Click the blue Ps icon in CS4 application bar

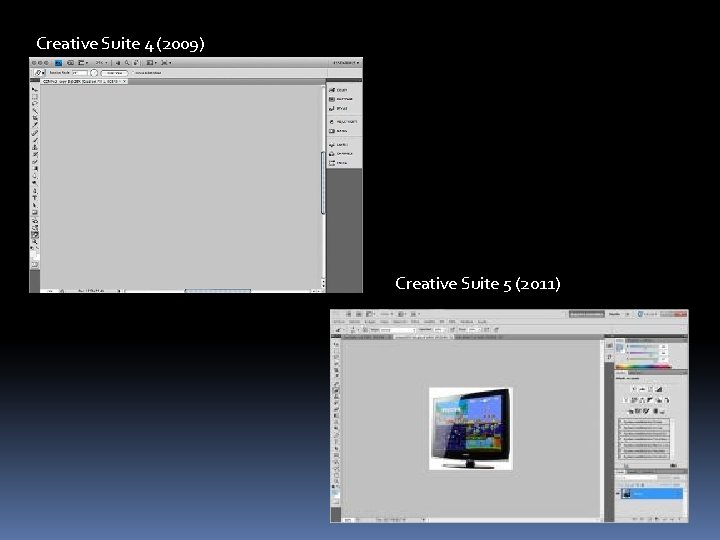(58, 63)
